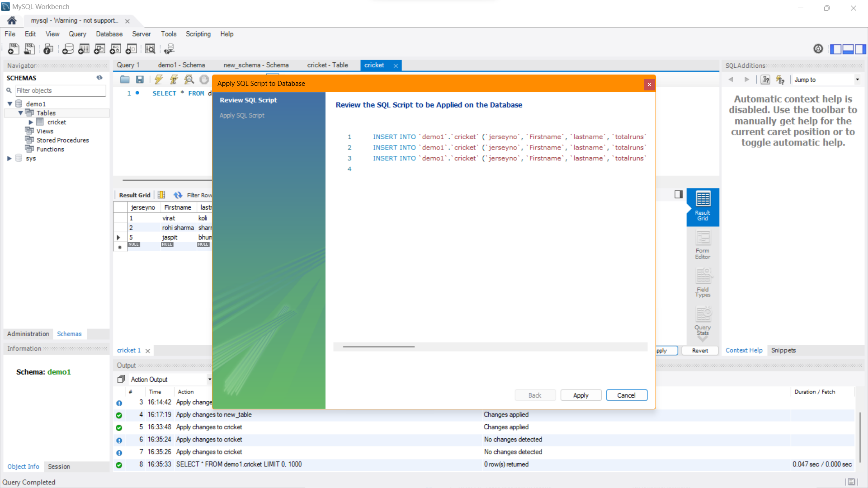Open Form Editor view

[x=703, y=245]
